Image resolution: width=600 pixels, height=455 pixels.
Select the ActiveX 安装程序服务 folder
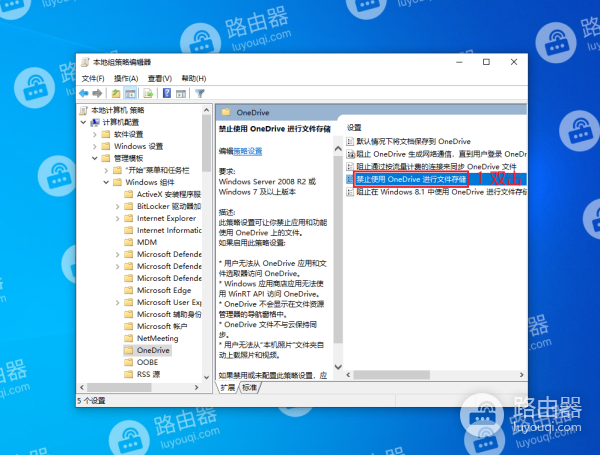point(169,194)
